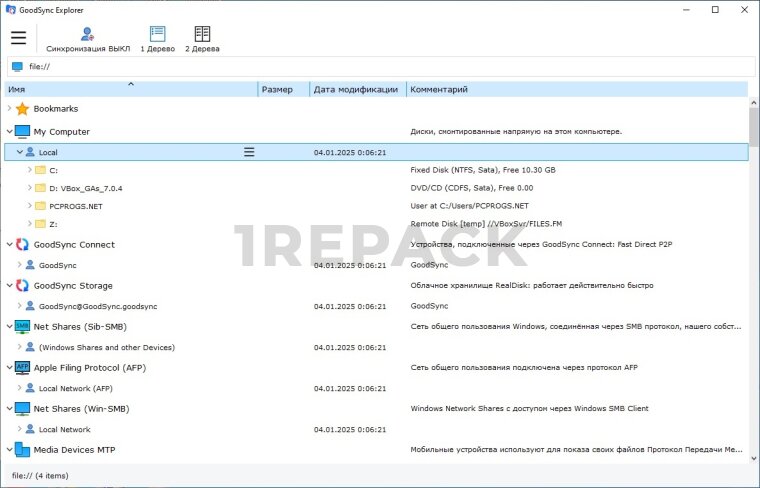Image resolution: width=760 pixels, height=488 pixels.
Task: Collapse the My Computer node
Action: [x=9, y=132]
